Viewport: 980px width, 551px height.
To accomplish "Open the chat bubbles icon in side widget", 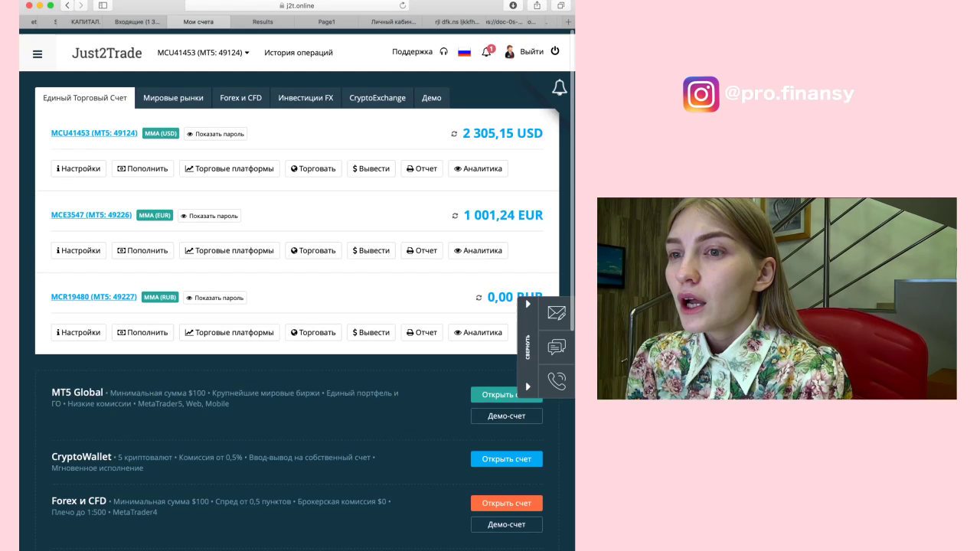I will 557,347.
